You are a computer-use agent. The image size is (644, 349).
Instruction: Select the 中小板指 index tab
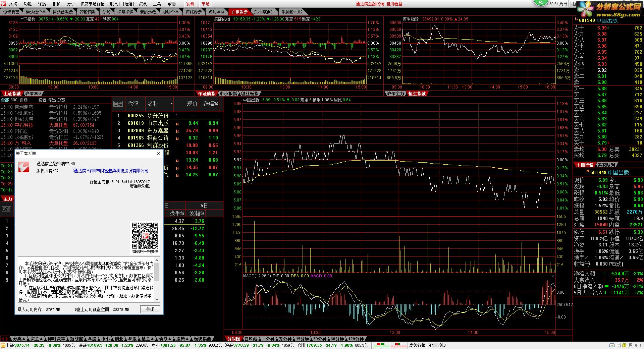click(228, 94)
